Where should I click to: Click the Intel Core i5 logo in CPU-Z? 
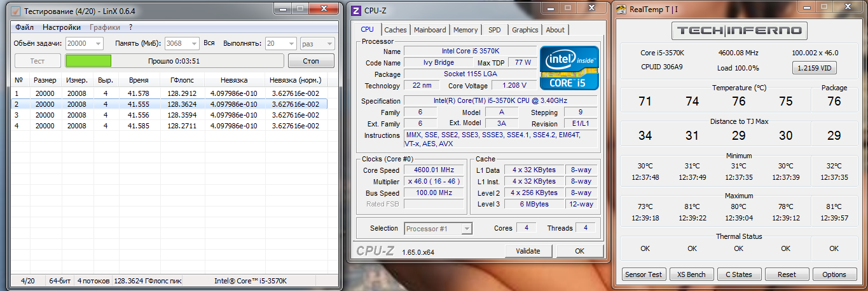(568, 67)
